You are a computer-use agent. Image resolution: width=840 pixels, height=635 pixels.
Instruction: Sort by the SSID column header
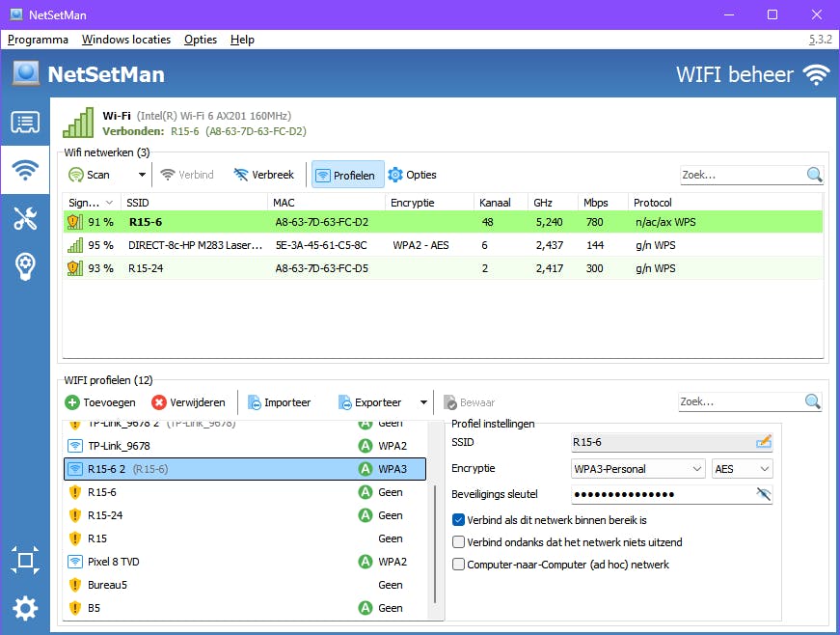194,203
